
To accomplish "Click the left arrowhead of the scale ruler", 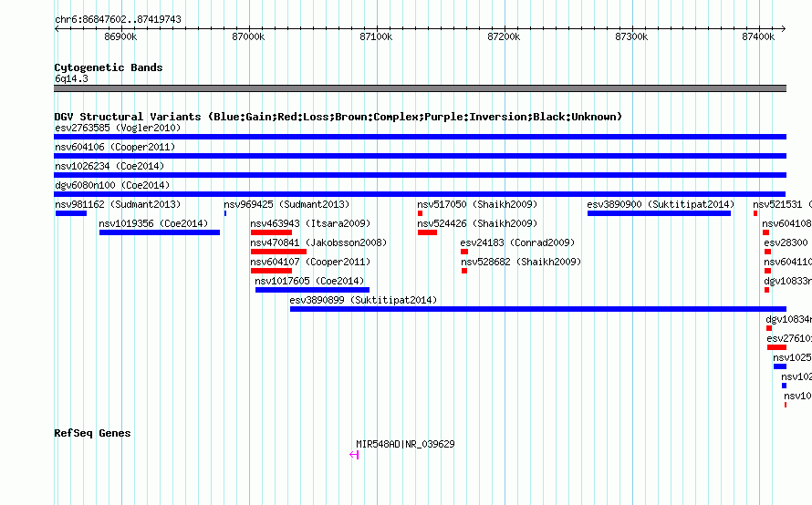I will click(57, 29).
